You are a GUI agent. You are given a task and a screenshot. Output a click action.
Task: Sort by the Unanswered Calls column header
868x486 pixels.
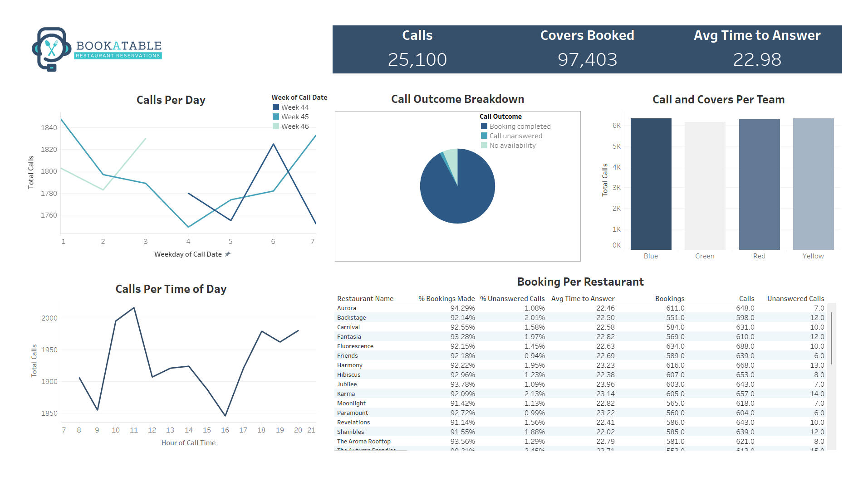tap(795, 298)
